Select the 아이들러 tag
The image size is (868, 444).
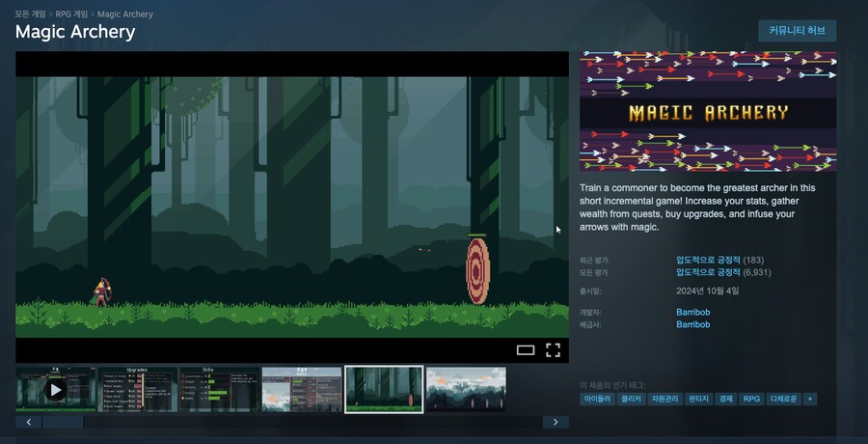pyautogui.click(x=597, y=399)
